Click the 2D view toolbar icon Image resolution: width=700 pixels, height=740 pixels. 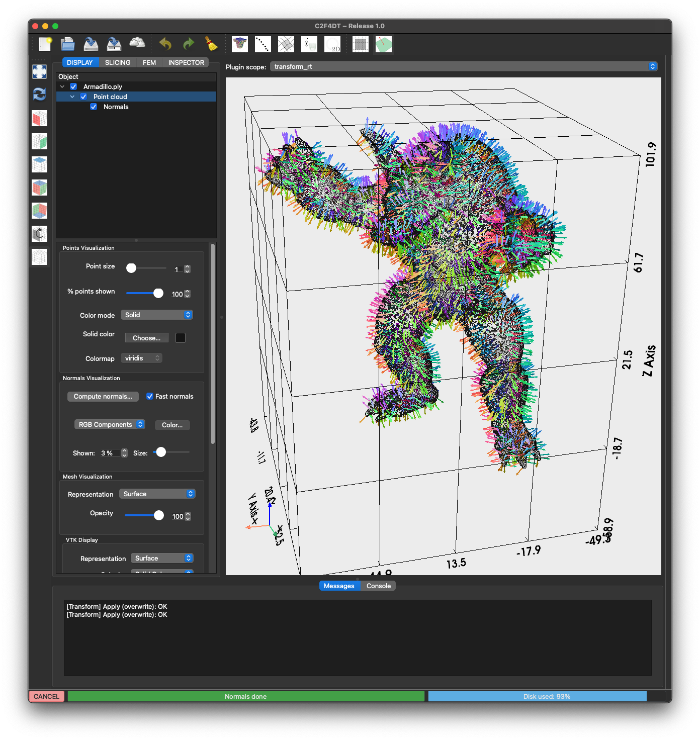[332, 44]
